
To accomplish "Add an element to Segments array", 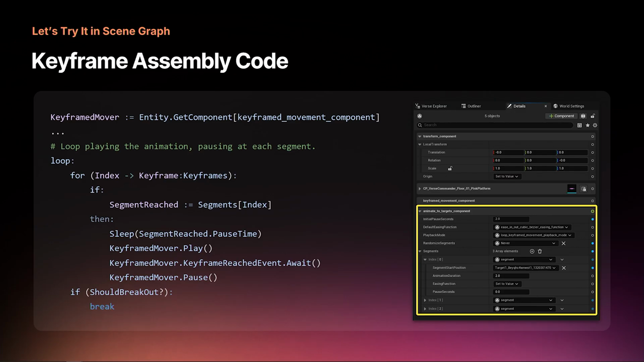I will pos(532,251).
